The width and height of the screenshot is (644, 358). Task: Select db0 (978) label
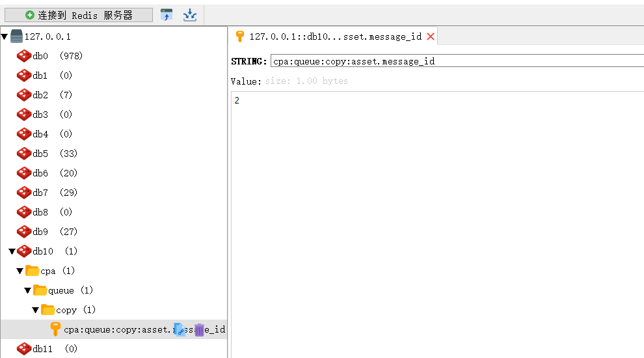click(x=57, y=56)
